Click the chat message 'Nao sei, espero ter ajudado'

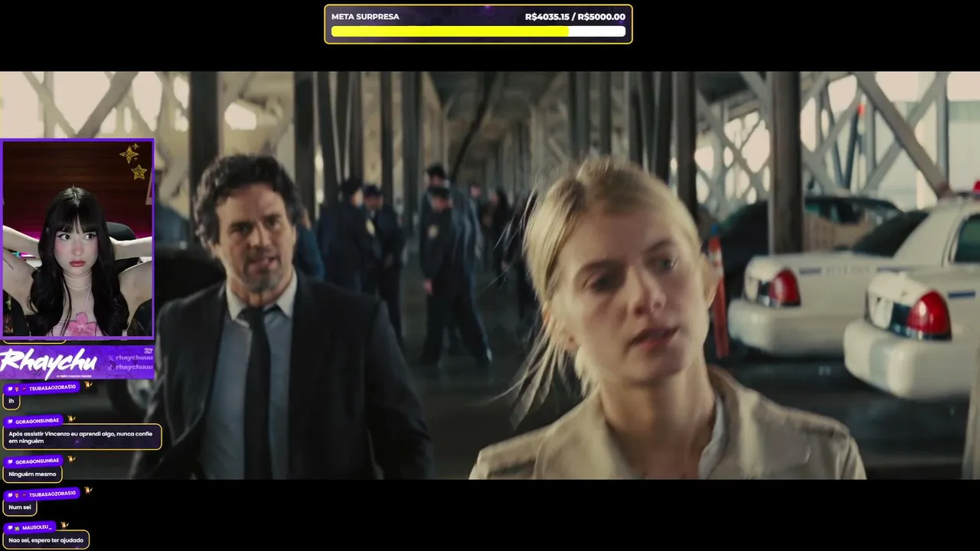click(46, 540)
